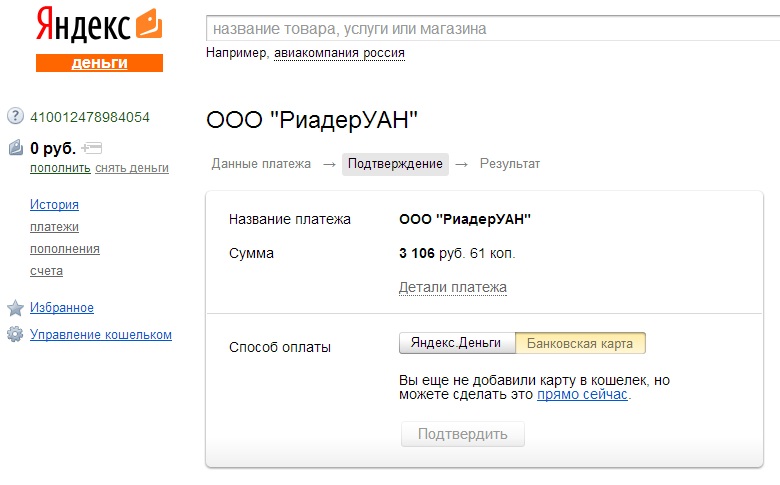Select Яндекс.Деньги payment method
This screenshot has width=780, height=485.
pyautogui.click(x=457, y=343)
